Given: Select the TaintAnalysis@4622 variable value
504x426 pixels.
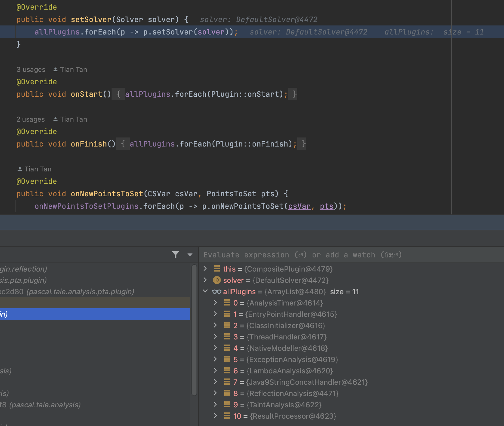Looking at the screenshot, I should [x=284, y=405].
